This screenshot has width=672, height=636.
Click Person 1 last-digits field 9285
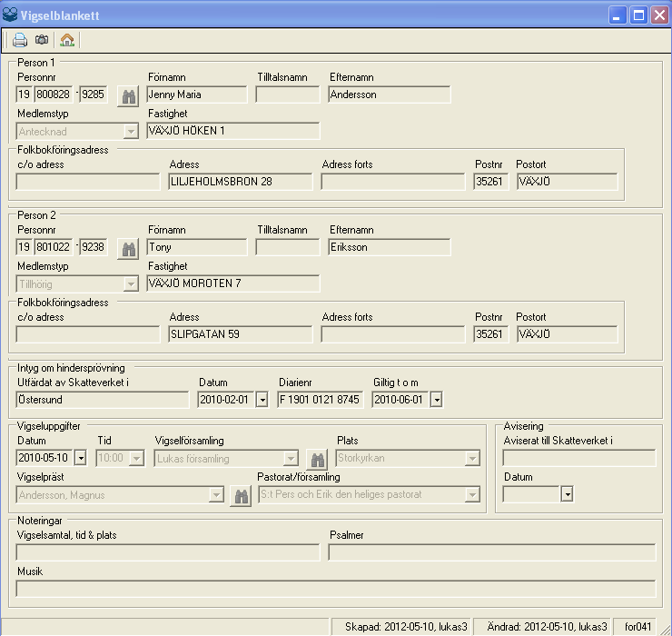(x=93, y=94)
